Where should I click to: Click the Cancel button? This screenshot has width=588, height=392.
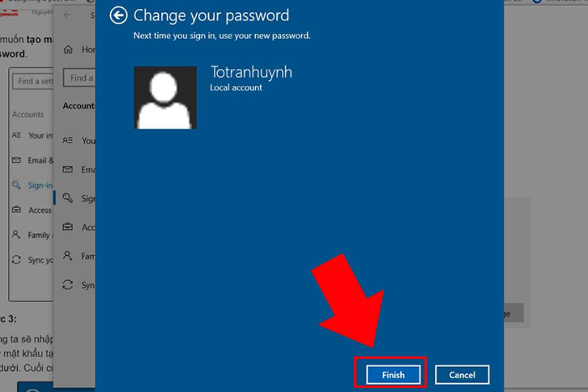462,375
